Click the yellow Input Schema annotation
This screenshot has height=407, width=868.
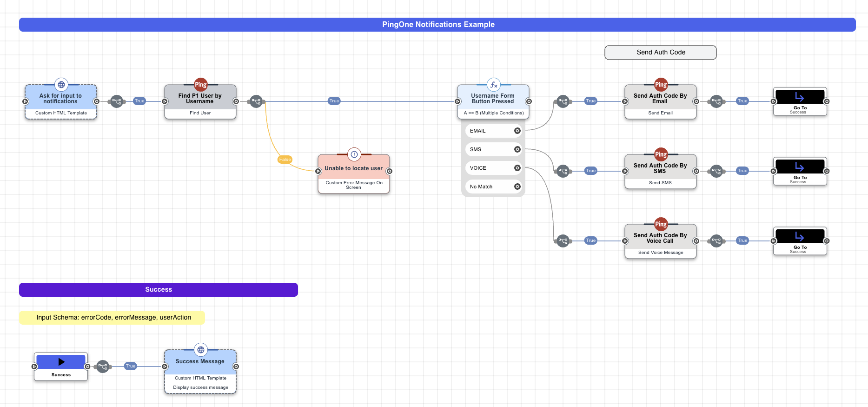[112, 317]
